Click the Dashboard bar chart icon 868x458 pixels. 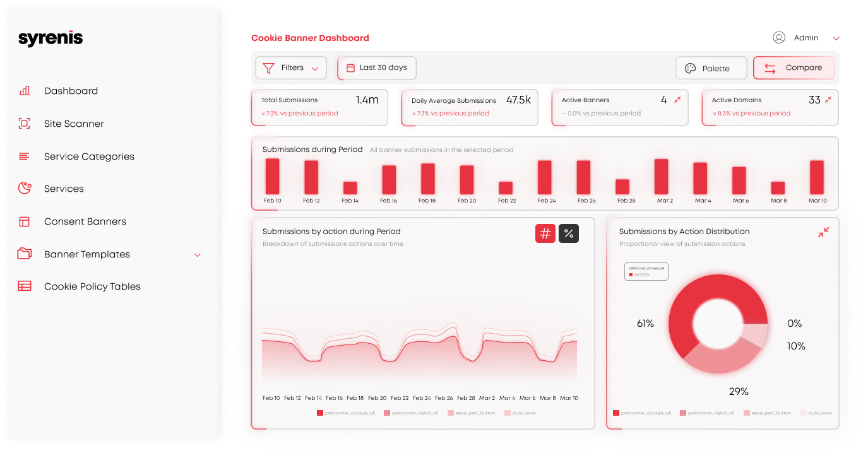pos(25,91)
